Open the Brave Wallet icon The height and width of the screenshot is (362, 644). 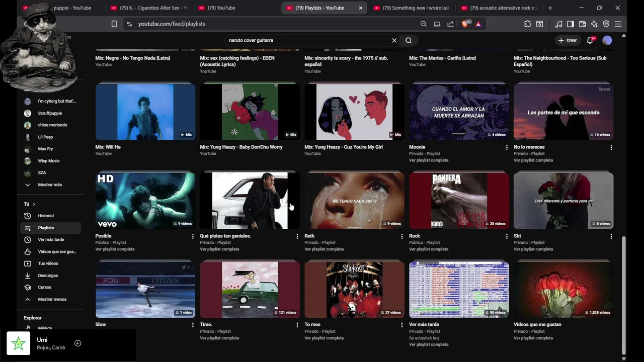coord(583,24)
